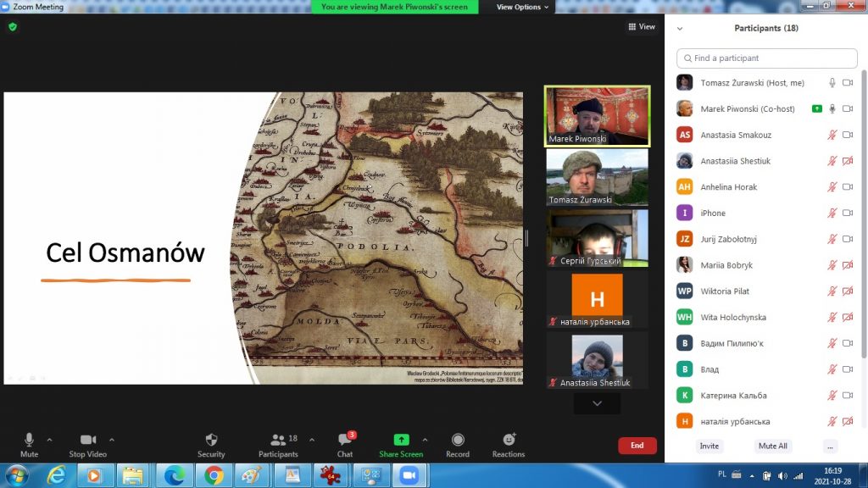The width and height of the screenshot is (868, 488).
Task: Open the Security shield icon
Action: pos(211,440)
